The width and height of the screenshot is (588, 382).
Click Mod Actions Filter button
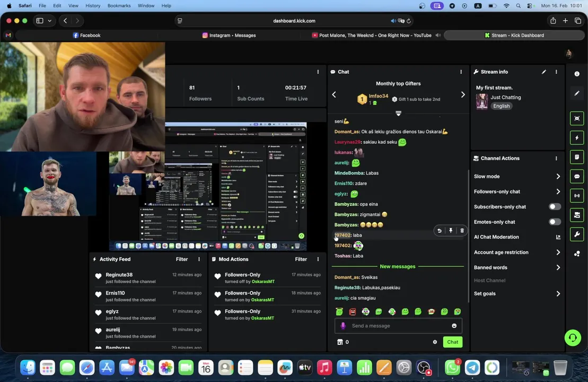(x=301, y=259)
